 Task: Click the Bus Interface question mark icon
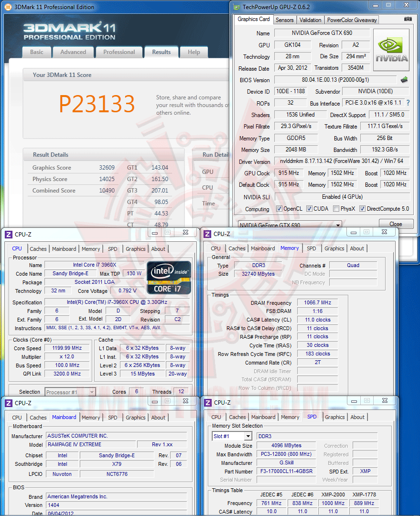(x=408, y=103)
